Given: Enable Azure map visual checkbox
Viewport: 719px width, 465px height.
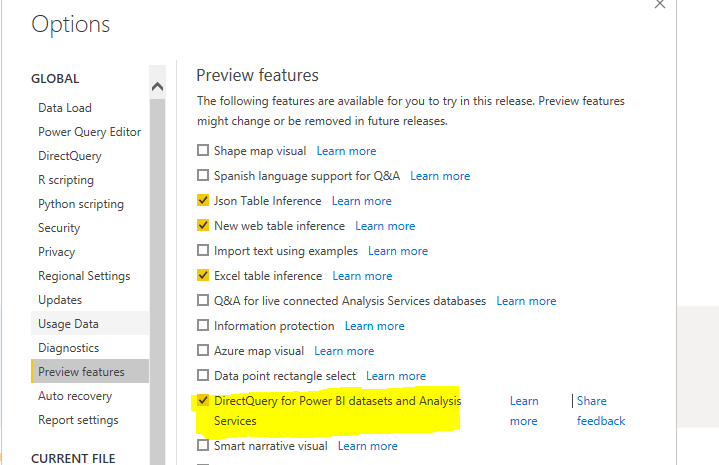Looking at the screenshot, I should point(203,350).
